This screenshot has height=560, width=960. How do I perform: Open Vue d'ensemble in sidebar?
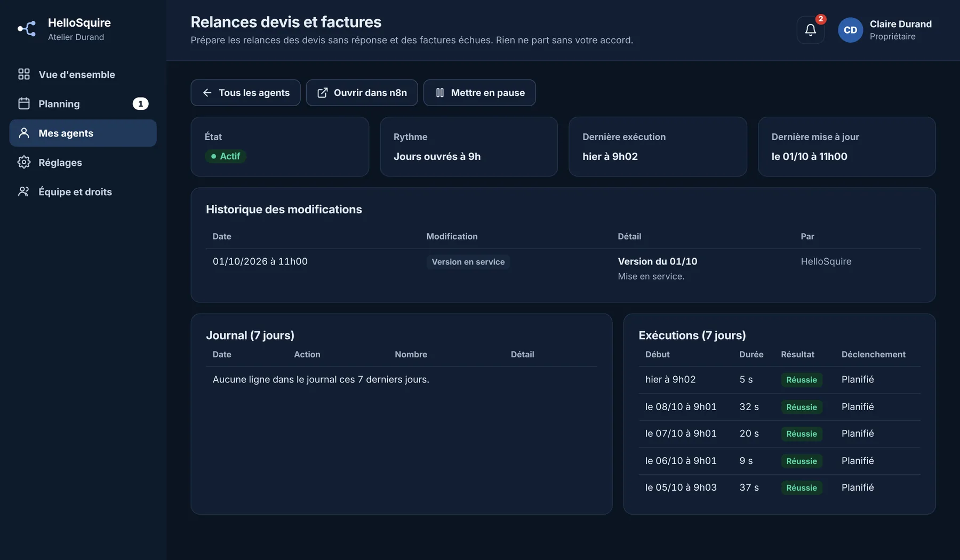pos(83,74)
